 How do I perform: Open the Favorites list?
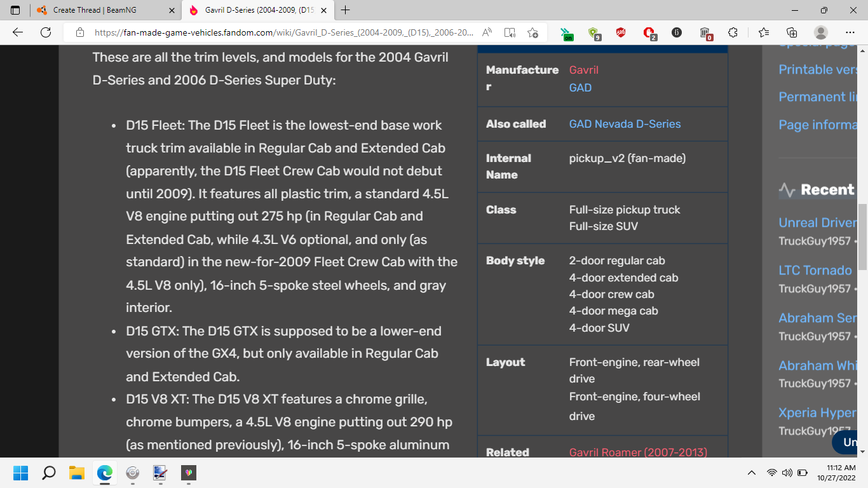point(764,32)
